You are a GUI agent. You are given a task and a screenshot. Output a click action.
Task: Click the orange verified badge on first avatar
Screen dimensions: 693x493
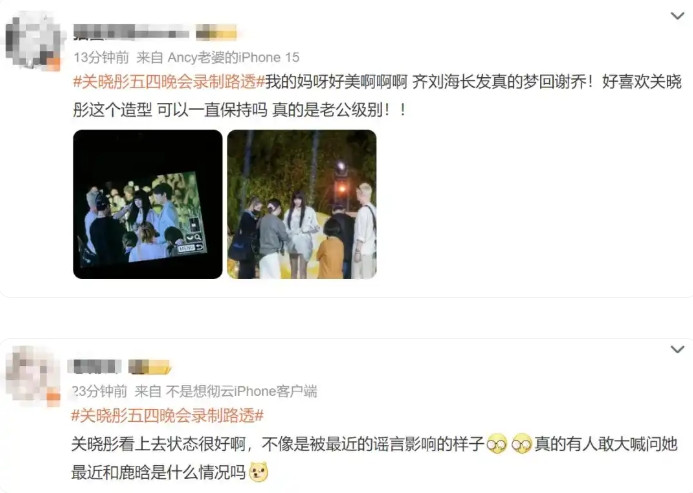[53, 64]
